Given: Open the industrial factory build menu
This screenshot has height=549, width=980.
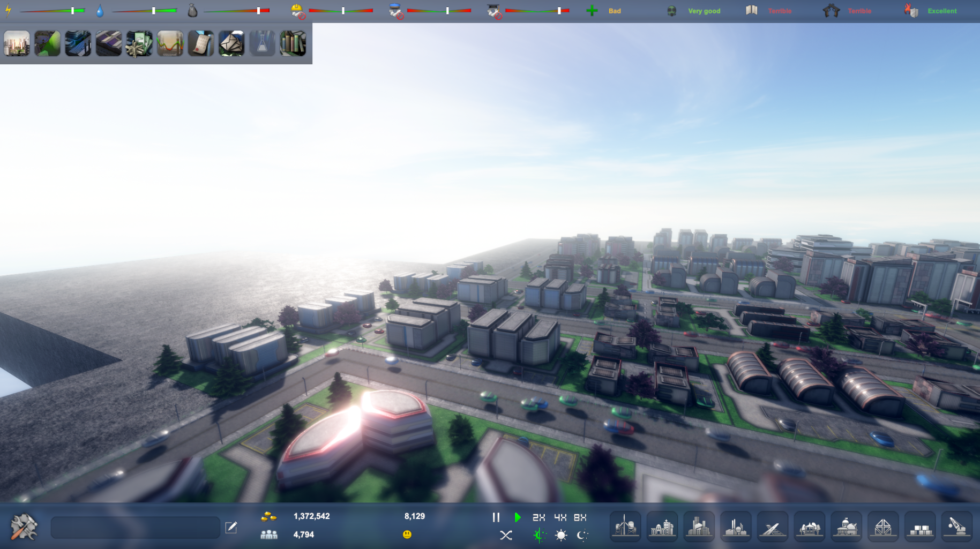Looking at the screenshot, I should [x=736, y=527].
